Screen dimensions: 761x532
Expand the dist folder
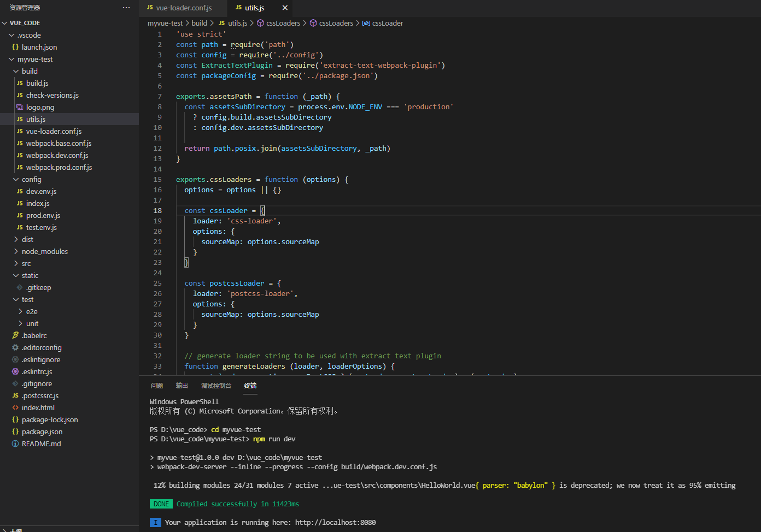tap(69, 239)
